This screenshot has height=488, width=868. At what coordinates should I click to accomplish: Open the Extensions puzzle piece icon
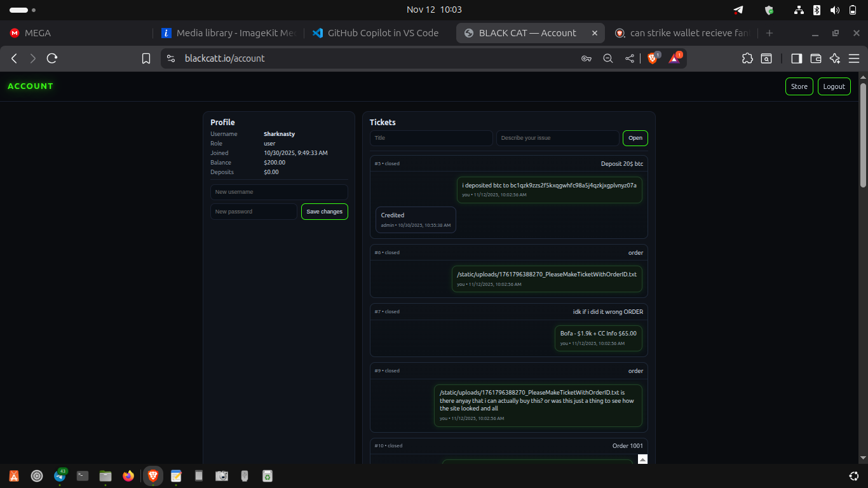tap(747, 58)
